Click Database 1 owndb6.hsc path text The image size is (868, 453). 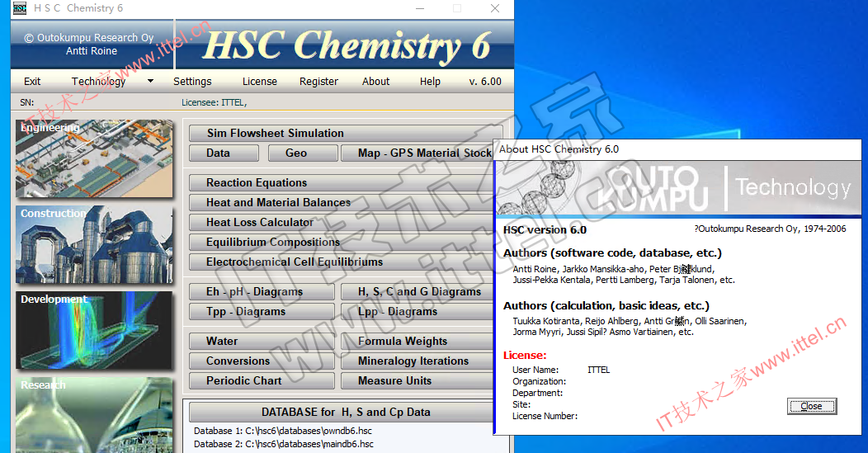[283, 431]
